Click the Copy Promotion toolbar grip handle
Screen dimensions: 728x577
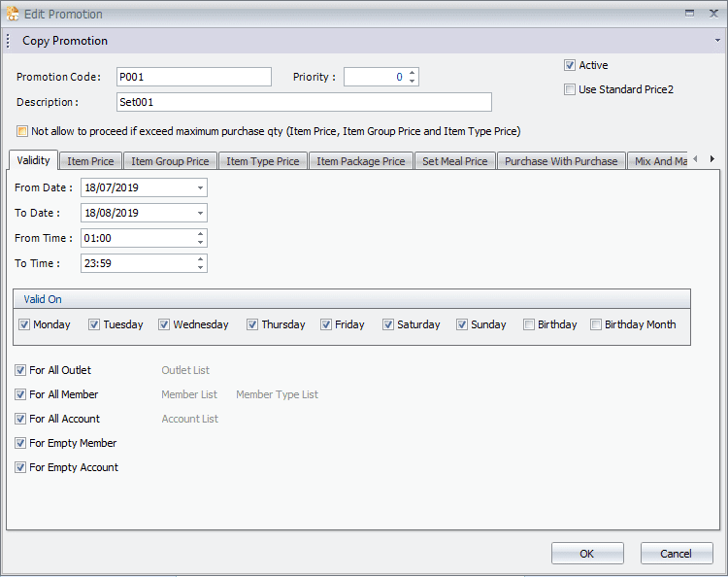click(x=8, y=41)
